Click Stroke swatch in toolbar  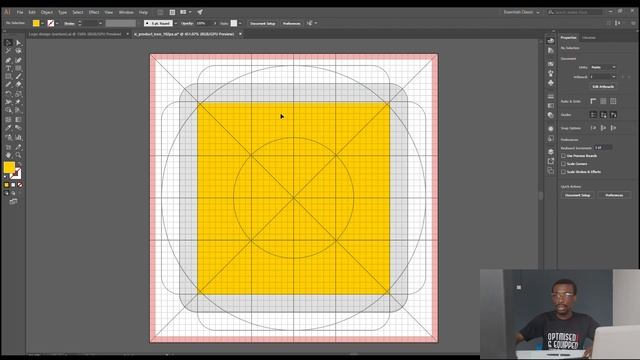[x=16, y=173]
